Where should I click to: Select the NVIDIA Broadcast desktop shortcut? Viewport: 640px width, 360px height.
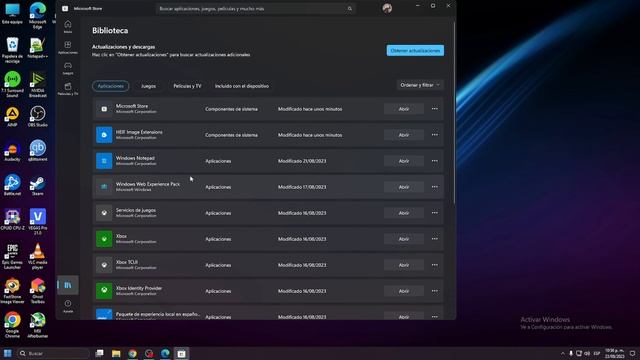pyautogui.click(x=38, y=84)
